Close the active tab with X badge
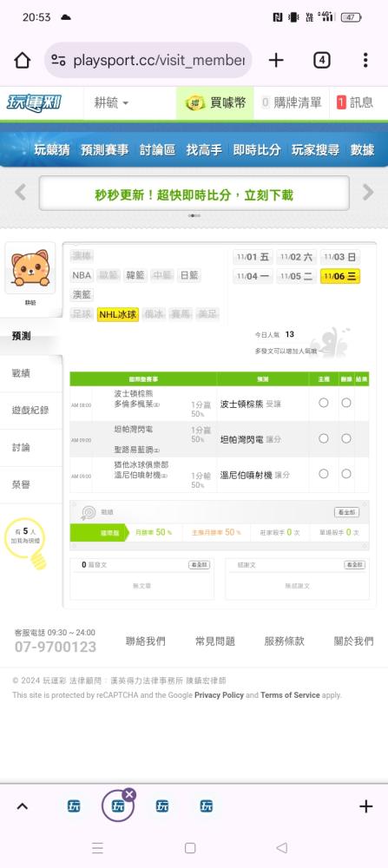 pyautogui.click(x=129, y=794)
